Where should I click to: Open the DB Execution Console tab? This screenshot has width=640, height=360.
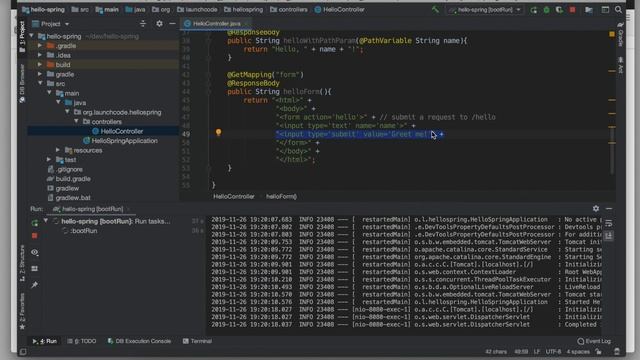[x=139, y=341]
